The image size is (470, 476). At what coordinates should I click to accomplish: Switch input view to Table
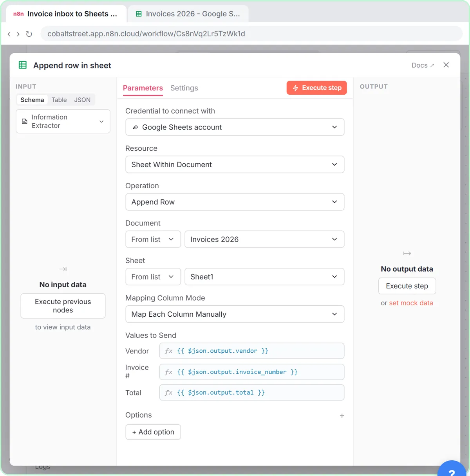click(x=59, y=100)
